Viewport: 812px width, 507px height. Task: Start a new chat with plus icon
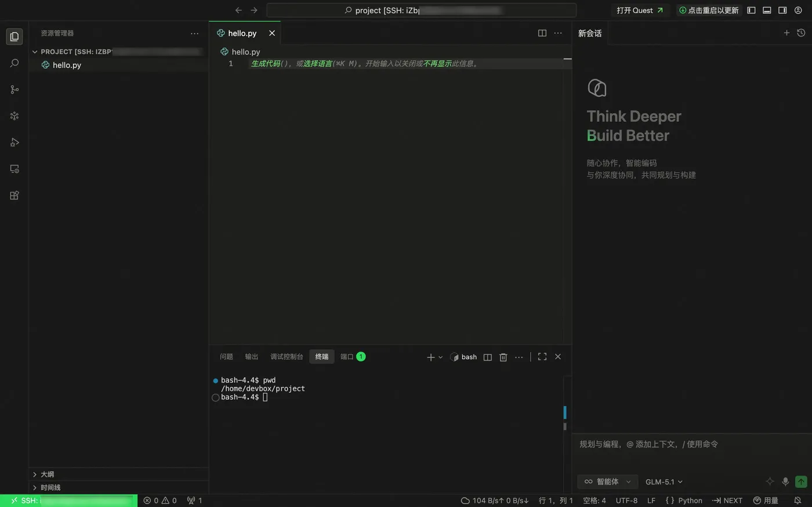point(787,33)
